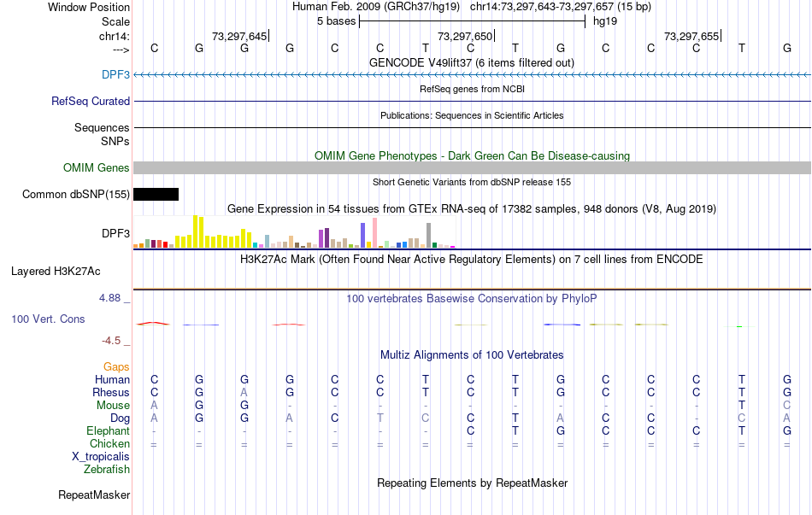Click the DPF3 GTEx expression bar chart
This screenshot has width=812, height=515.
click(294, 232)
